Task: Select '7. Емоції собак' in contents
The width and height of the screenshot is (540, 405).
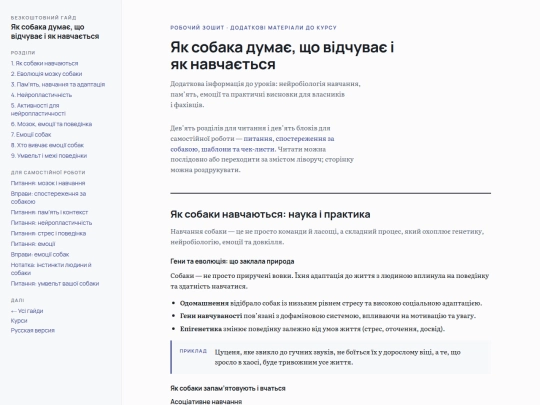Action: (x=31, y=135)
